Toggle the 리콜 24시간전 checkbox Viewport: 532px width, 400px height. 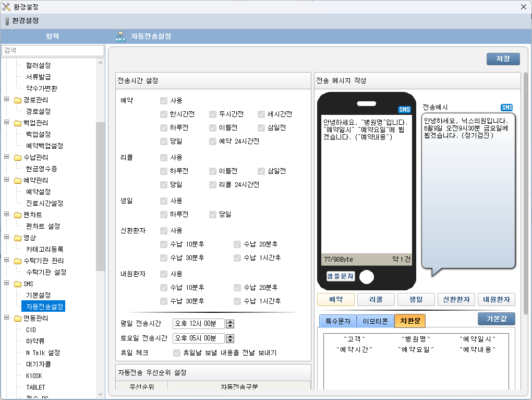pos(213,184)
